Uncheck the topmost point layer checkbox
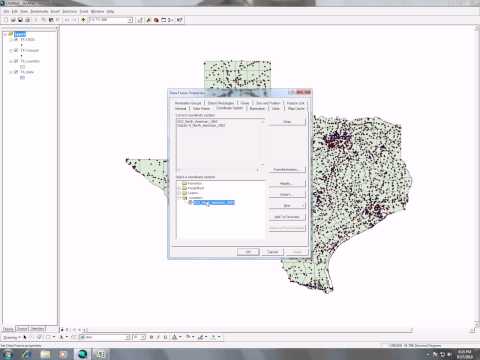Viewport: 480px width, 360px height. (16, 39)
